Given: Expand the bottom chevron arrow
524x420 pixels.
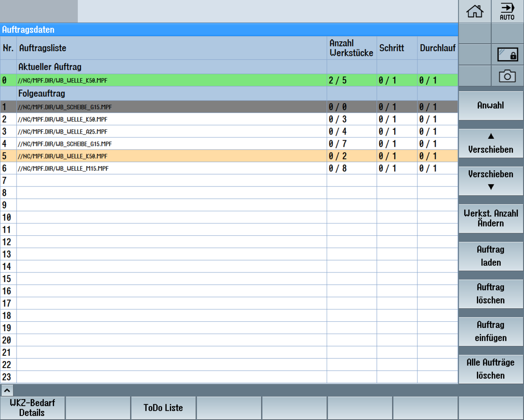Looking at the screenshot, I should tap(8, 389).
